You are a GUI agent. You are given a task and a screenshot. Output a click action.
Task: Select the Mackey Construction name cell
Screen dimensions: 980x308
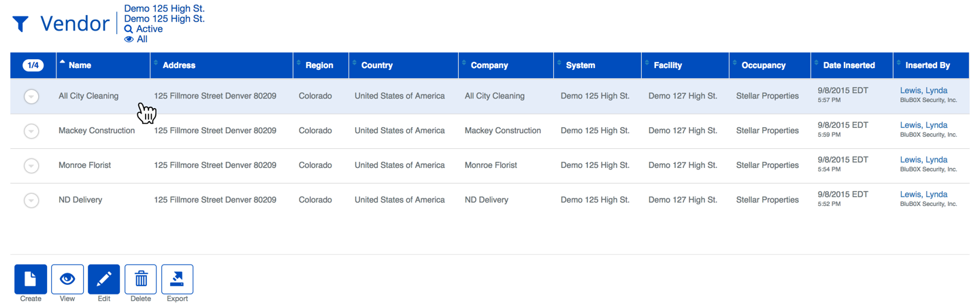[97, 131]
